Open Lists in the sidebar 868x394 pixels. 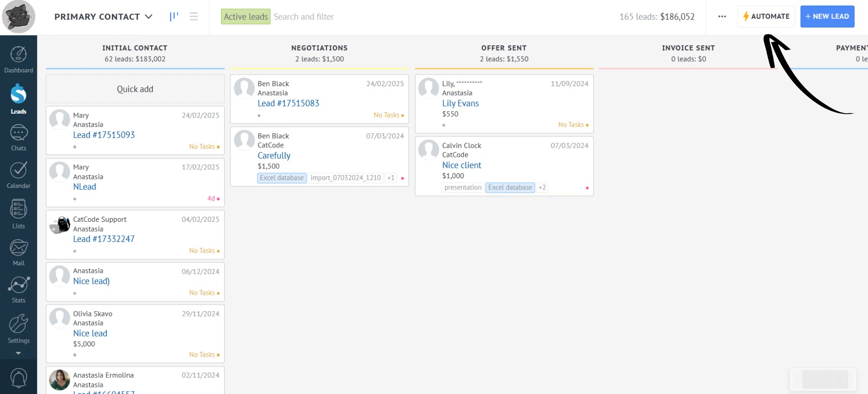click(x=18, y=214)
